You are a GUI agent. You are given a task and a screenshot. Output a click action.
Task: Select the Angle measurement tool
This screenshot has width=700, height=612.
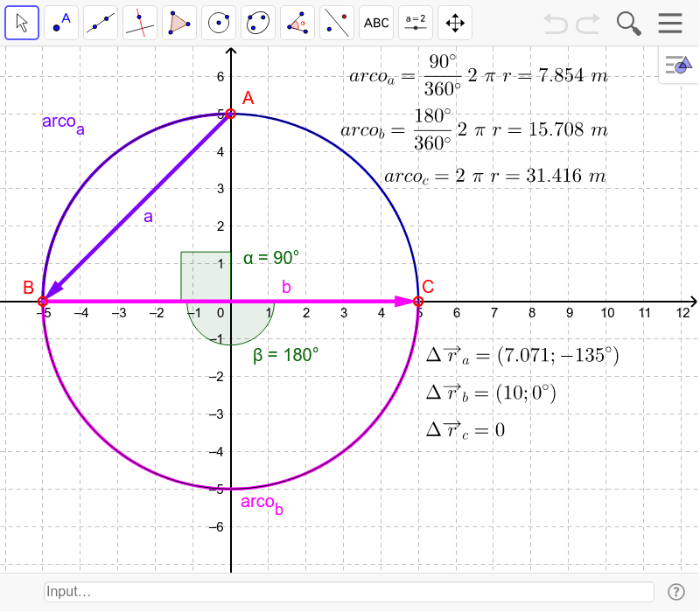tap(297, 23)
